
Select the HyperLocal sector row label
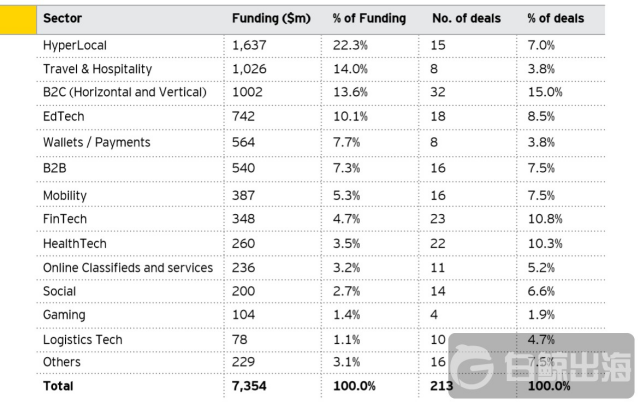[x=75, y=47]
